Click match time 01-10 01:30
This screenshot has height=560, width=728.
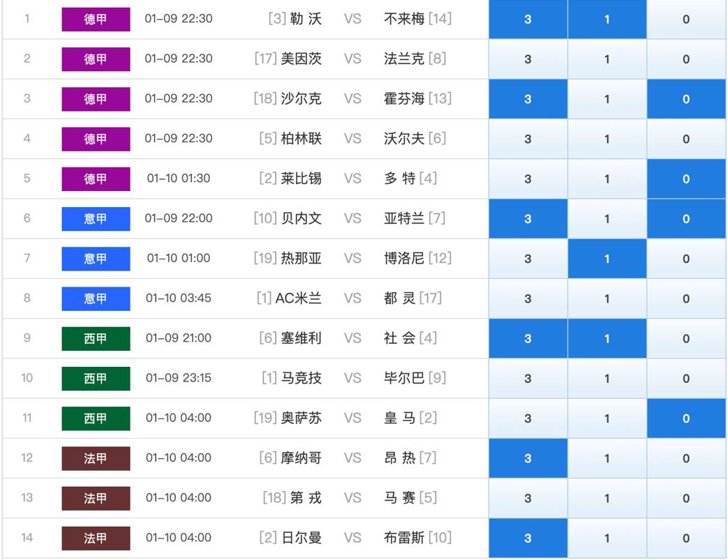[179, 178]
